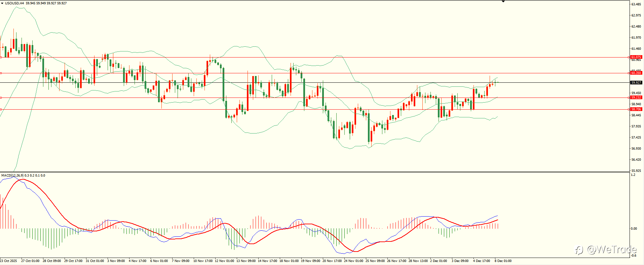This screenshot has height=265, width=644.
Task: Click the 20 Nov 17:00 time axis label
Action: [332, 261]
